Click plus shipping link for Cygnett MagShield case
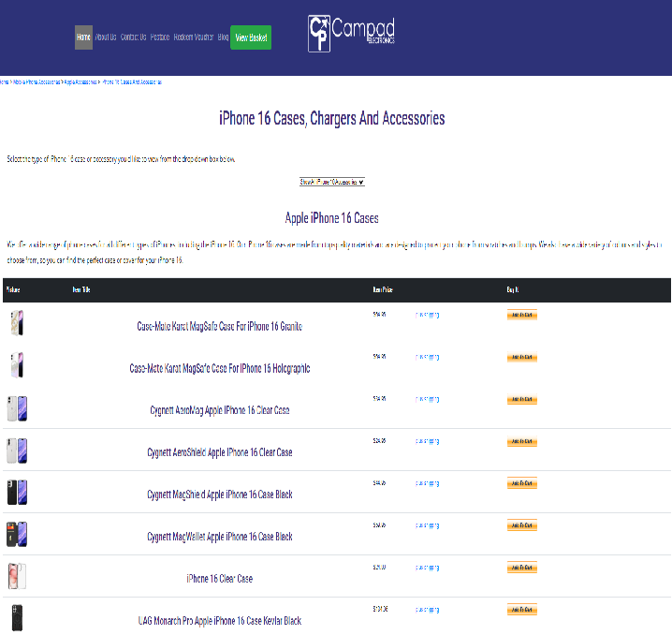 click(x=428, y=483)
